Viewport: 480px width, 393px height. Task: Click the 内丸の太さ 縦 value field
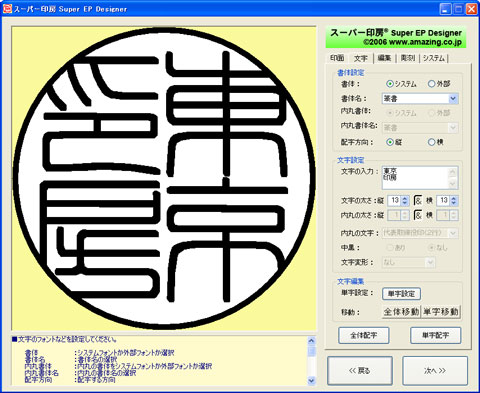[x=395, y=215]
